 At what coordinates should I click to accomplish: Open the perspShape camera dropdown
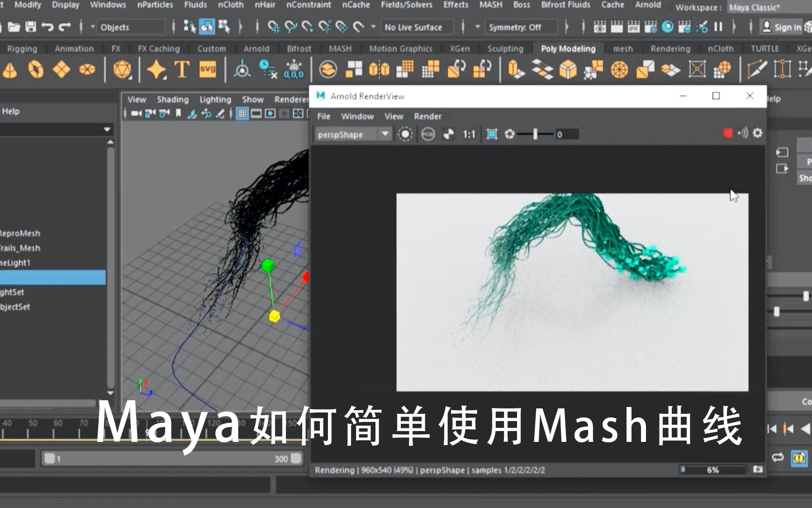click(x=385, y=134)
